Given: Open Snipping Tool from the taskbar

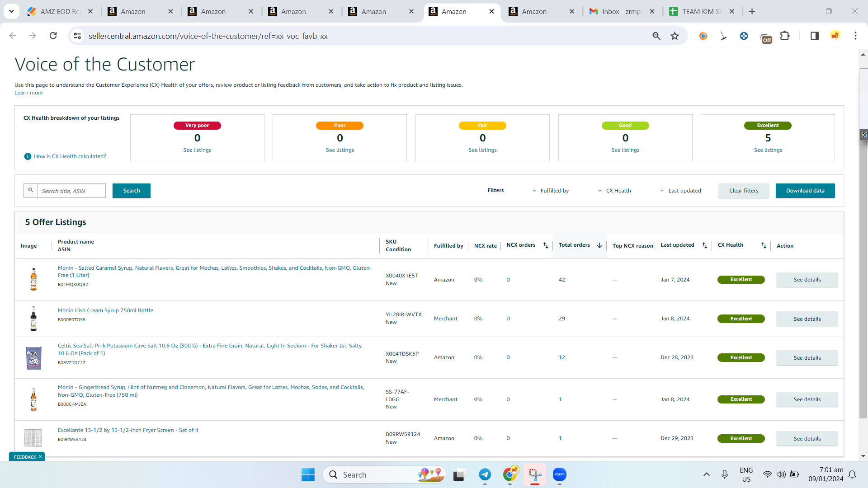Looking at the screenshot, I should tap(535, 474).
